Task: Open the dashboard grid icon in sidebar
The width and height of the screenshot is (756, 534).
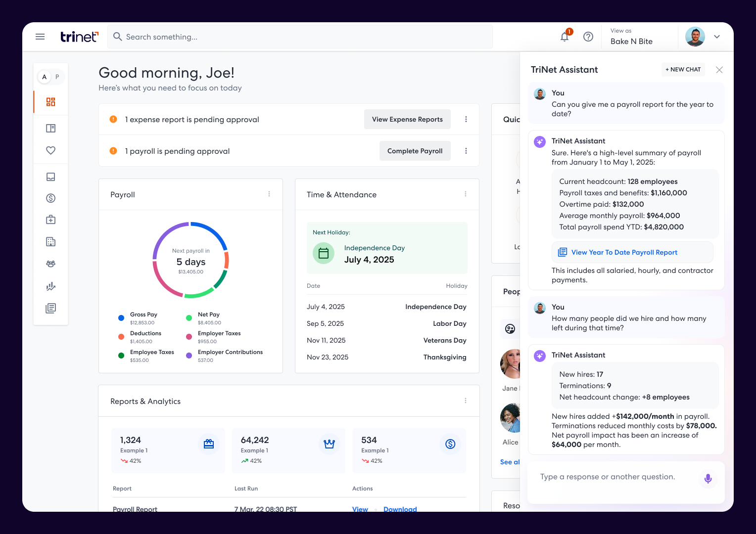Action: [x=50, y=102]
